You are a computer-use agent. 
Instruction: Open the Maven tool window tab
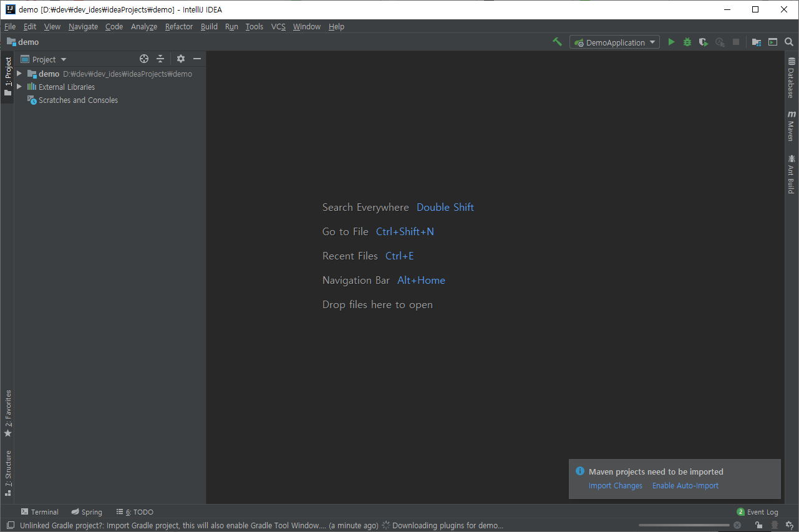click(791, 127)
